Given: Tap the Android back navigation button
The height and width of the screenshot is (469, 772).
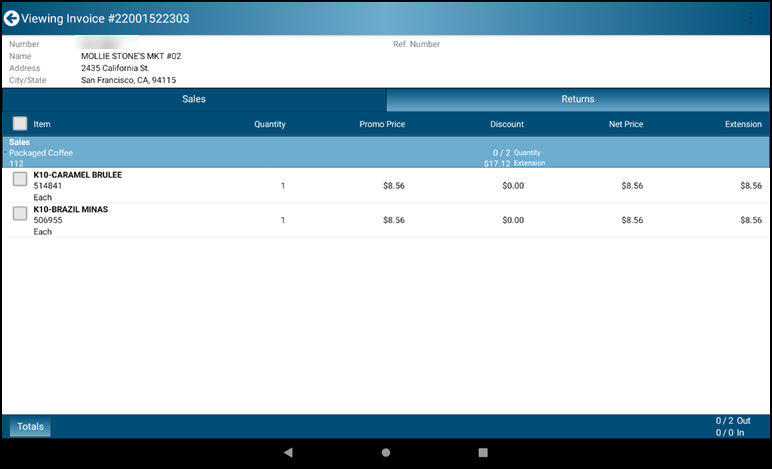Looking at the screenshot, I should pyautogui.click(x=289, y=452).
